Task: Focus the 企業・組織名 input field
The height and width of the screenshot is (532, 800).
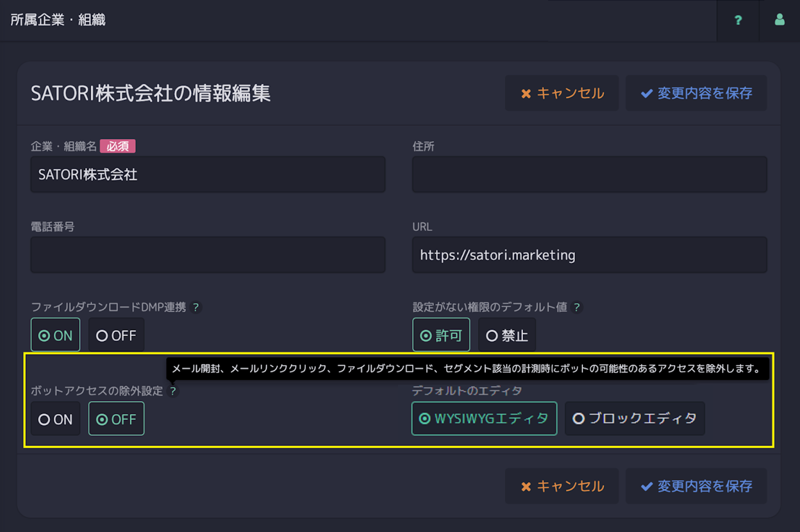Action: click(x=208, y=174)
